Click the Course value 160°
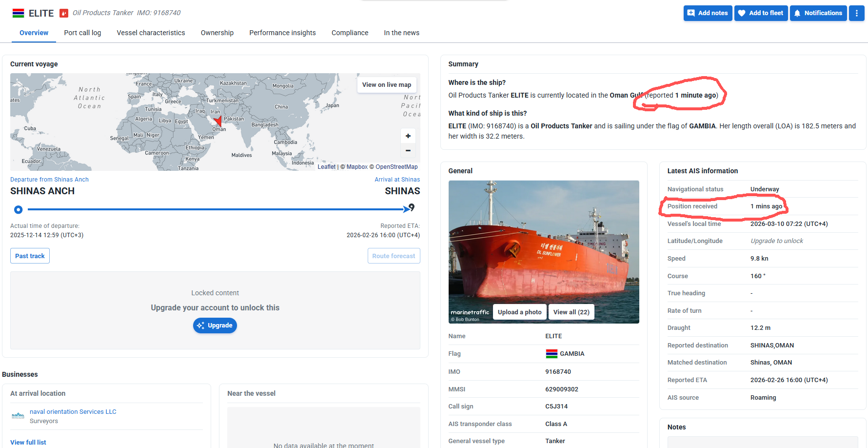Viewport: 868px width, 448px height. tap(758, 276)
